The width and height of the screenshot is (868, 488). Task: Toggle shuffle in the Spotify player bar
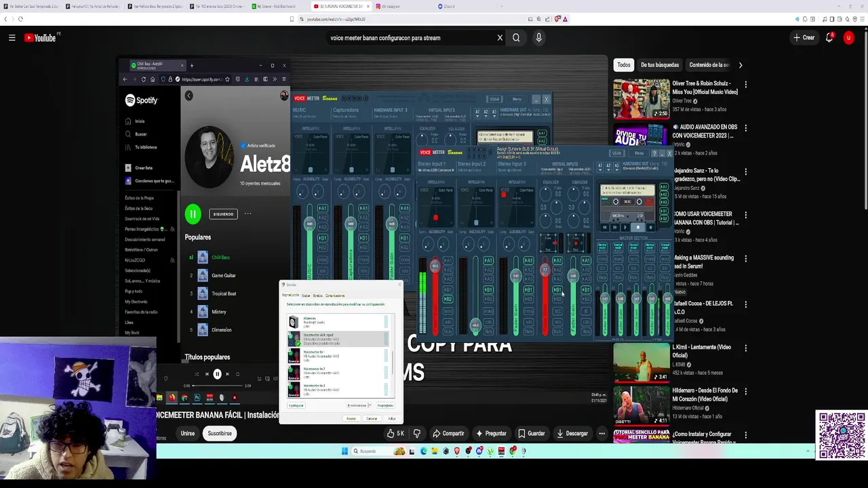coord(197,374)
